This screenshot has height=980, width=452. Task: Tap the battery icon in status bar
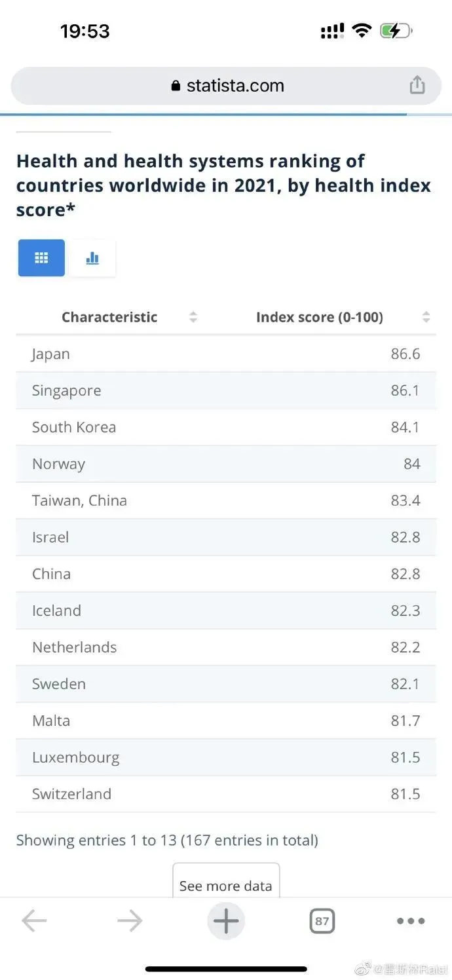(396, 31)
